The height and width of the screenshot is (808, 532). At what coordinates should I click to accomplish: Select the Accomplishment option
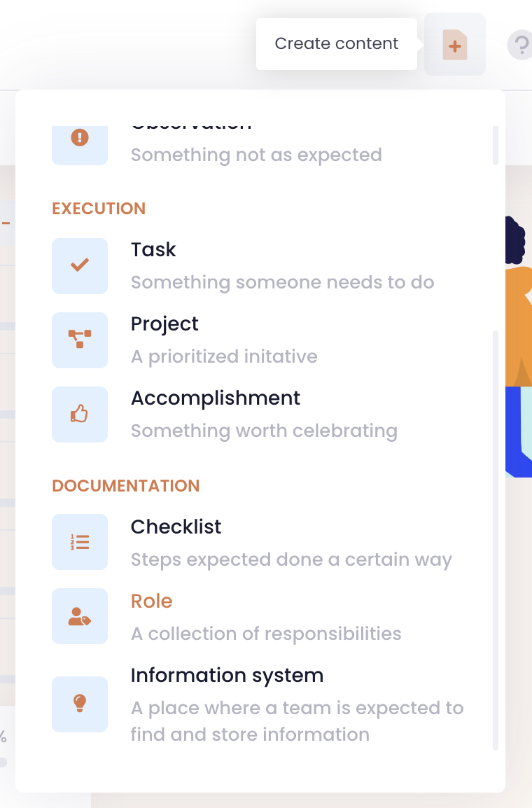click(216, 398)
